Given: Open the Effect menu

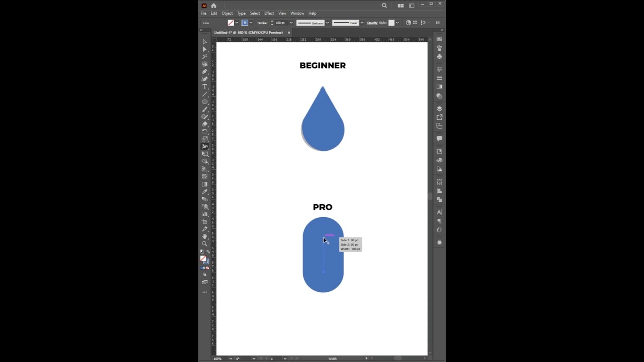Looking at the screenshot, I should 269,13.
